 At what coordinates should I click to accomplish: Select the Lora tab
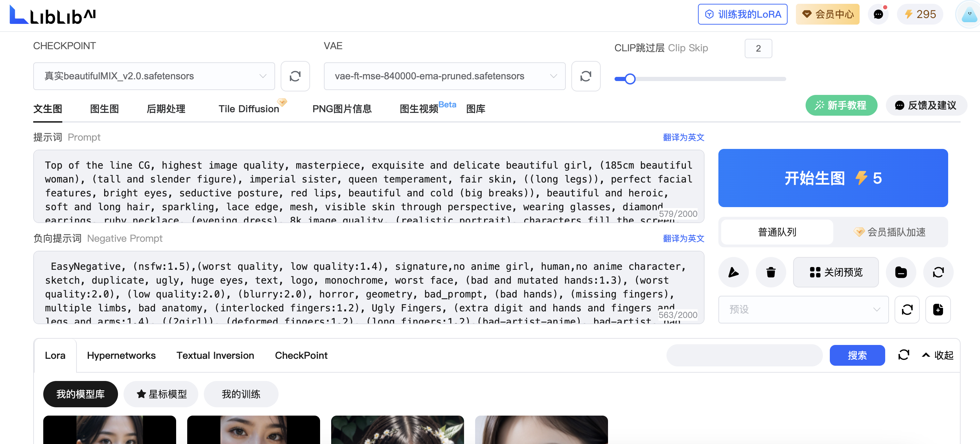click(55, 355)
